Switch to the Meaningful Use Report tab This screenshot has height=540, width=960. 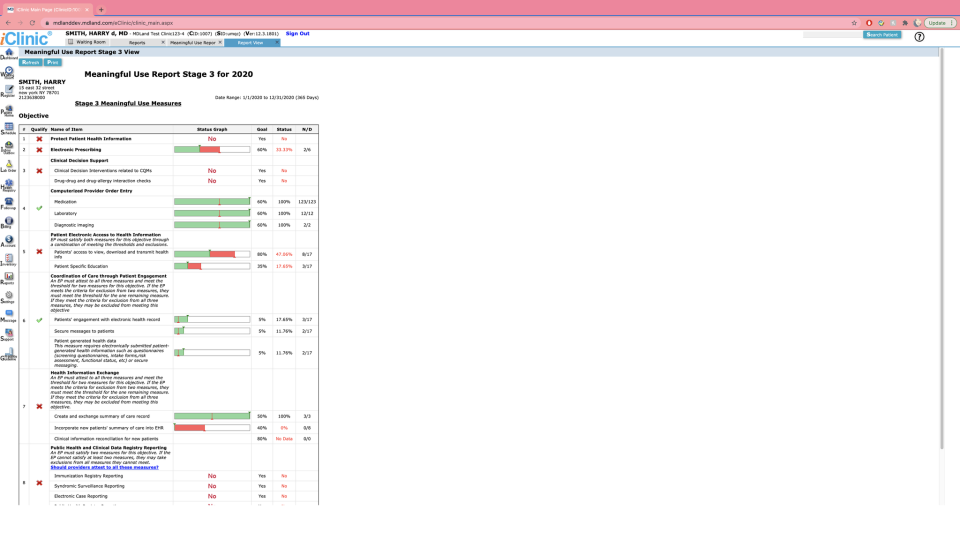click(192, 43)
